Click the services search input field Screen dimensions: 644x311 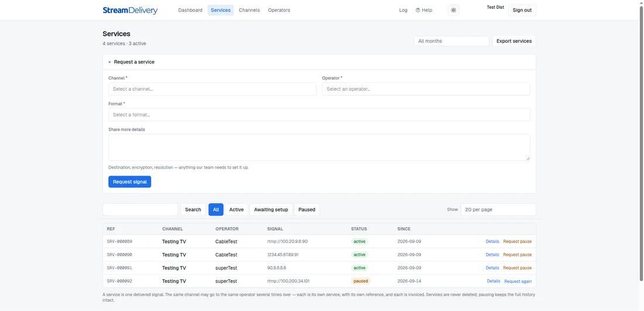pyautogui.click(x=140, y=210)
